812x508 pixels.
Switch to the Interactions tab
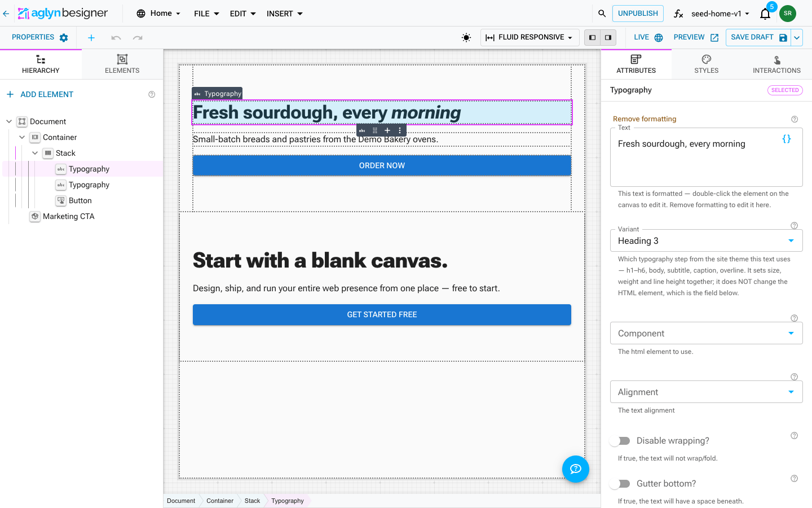(x=776, y=64)
